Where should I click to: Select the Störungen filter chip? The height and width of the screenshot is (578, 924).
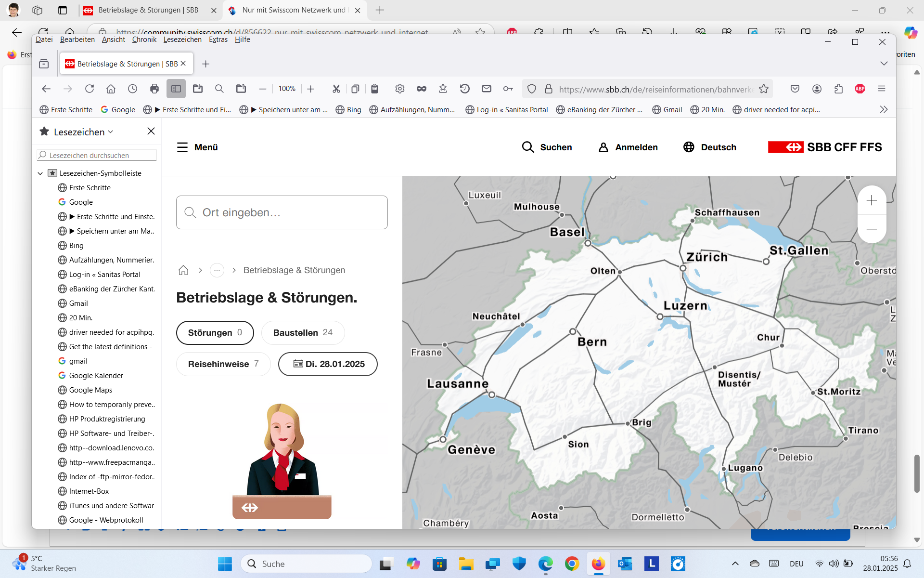[215, 333]
